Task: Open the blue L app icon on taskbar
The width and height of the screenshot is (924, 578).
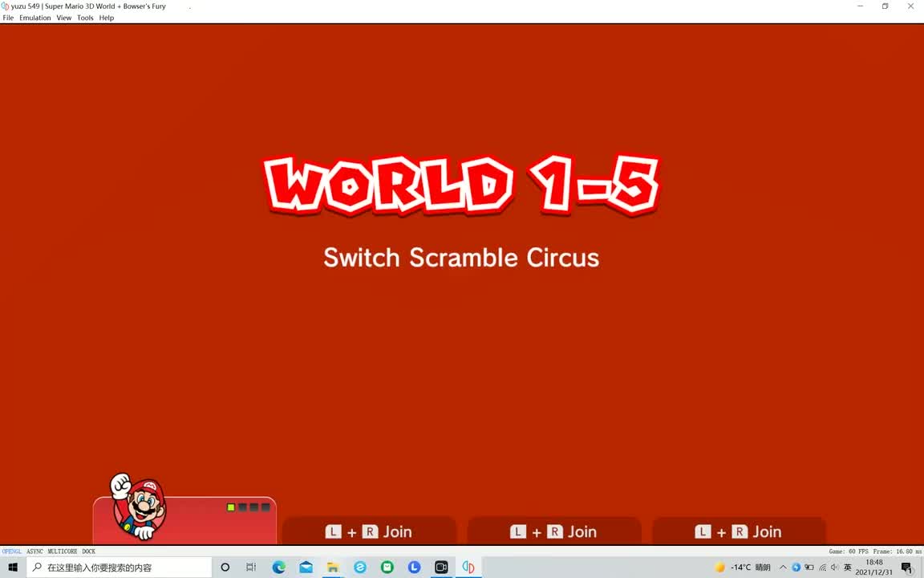Action: [414, 567]
